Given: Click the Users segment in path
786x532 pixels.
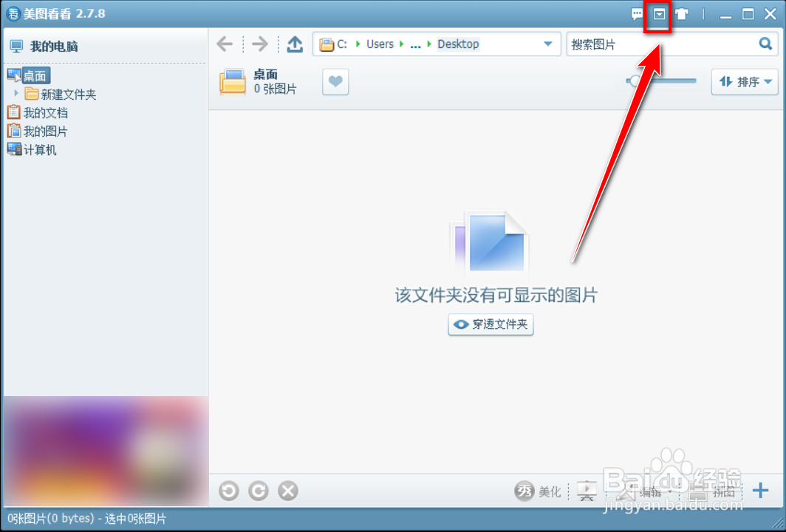Looking at the screenshot, I should coord(380,44).
